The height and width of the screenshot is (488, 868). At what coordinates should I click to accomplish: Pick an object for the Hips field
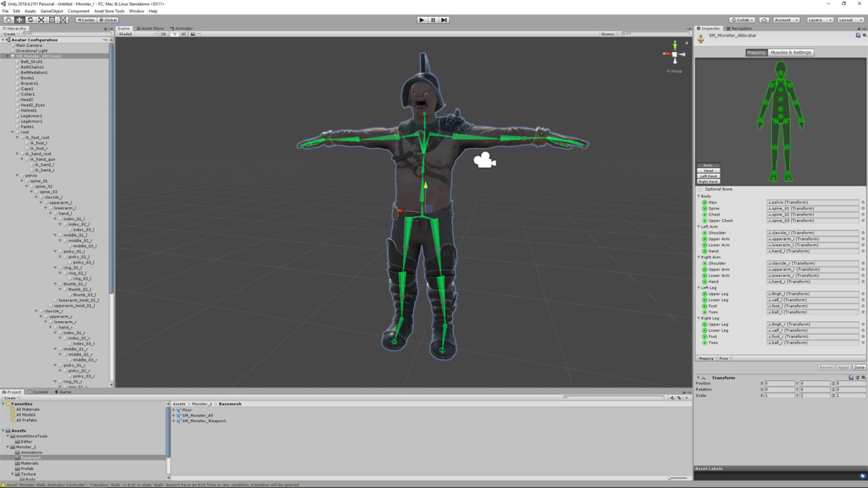pyautogui.click(x=863, y=202)
